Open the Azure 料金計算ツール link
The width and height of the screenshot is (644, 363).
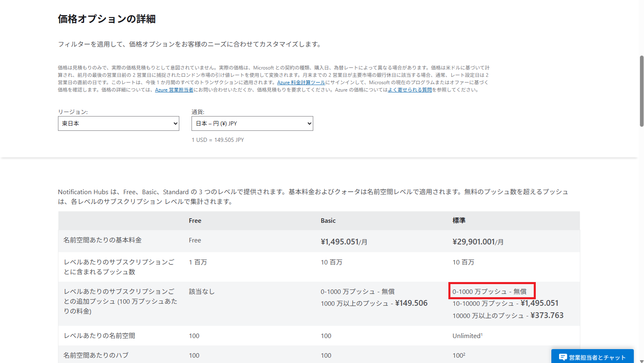click(301, 83)
